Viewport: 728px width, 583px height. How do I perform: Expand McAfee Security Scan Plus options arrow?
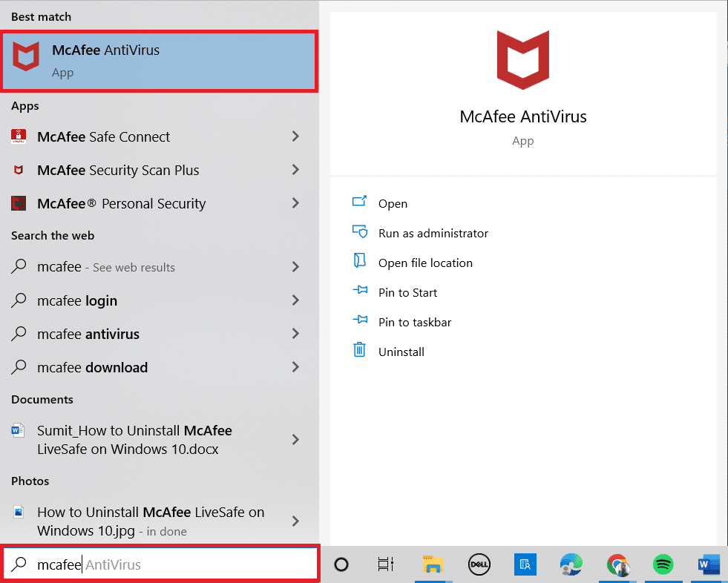click(295, 169)
